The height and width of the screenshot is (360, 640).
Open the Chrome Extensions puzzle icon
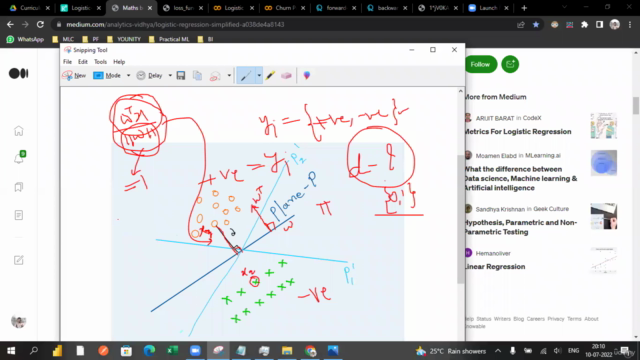pos(584,24)
